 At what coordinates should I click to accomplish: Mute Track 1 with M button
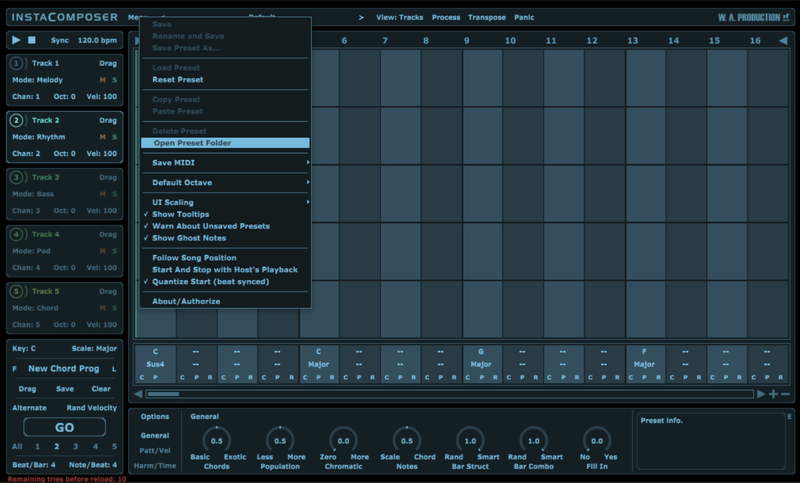102,80
